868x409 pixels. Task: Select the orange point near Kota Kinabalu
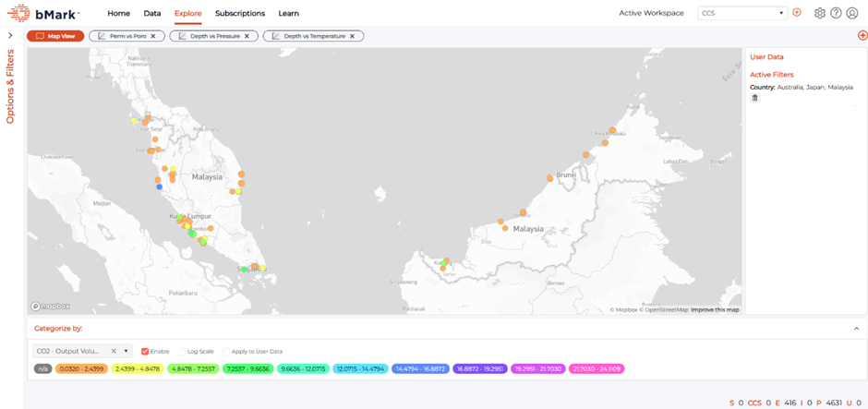pos(612,130)
